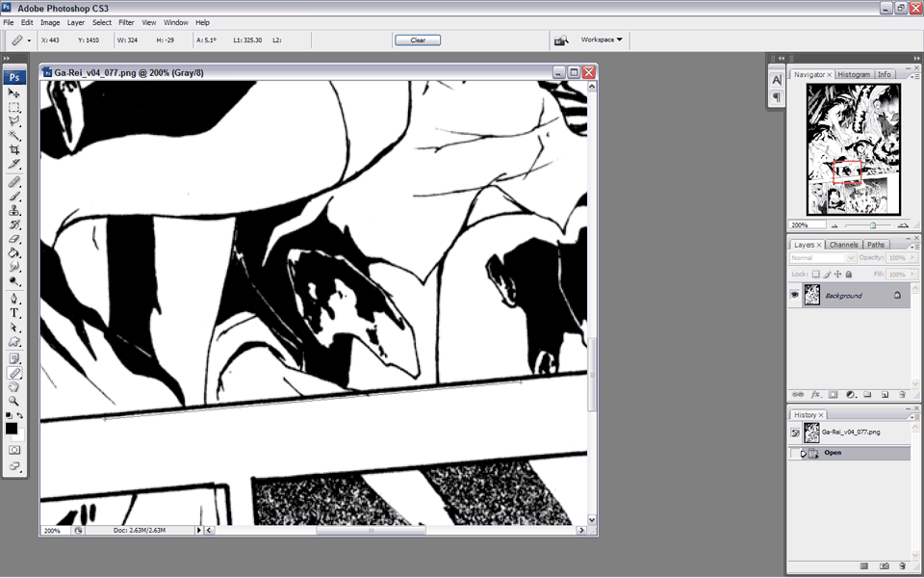Select the Ga-Rei_v04_077.png history snapshot

click(849, 433)
